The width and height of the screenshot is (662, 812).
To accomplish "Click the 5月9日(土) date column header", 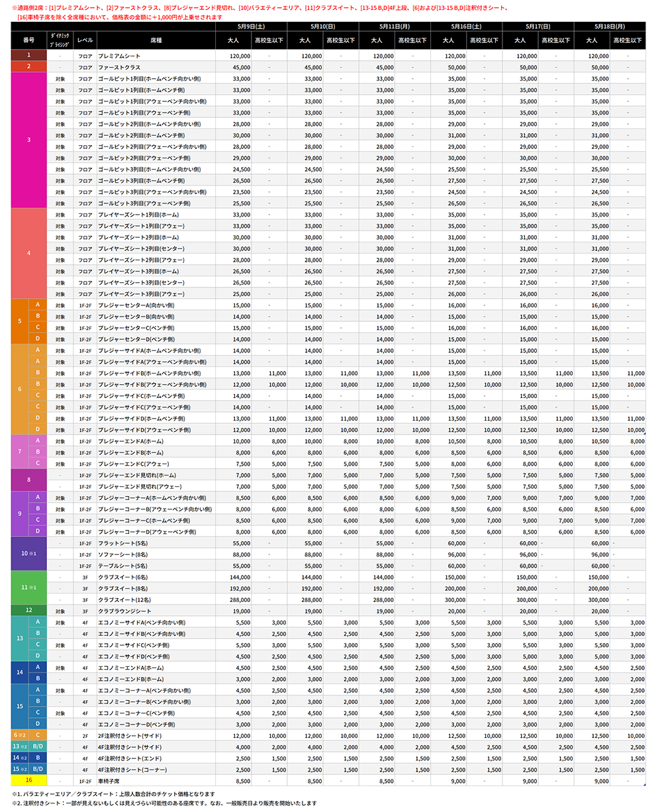I will coord(252,26).
